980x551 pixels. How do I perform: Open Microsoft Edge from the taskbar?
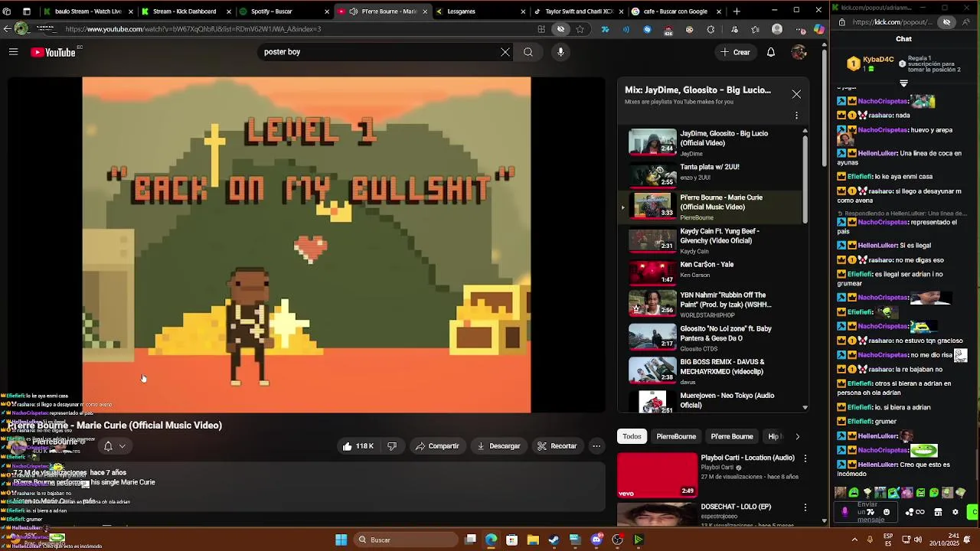pos(491,540)
